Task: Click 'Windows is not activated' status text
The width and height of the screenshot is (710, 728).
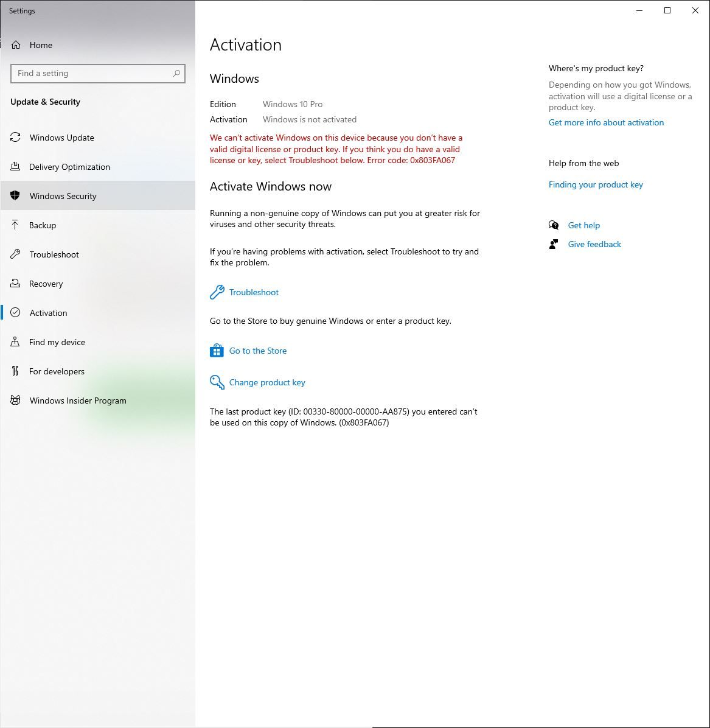Action: point(310,120)
